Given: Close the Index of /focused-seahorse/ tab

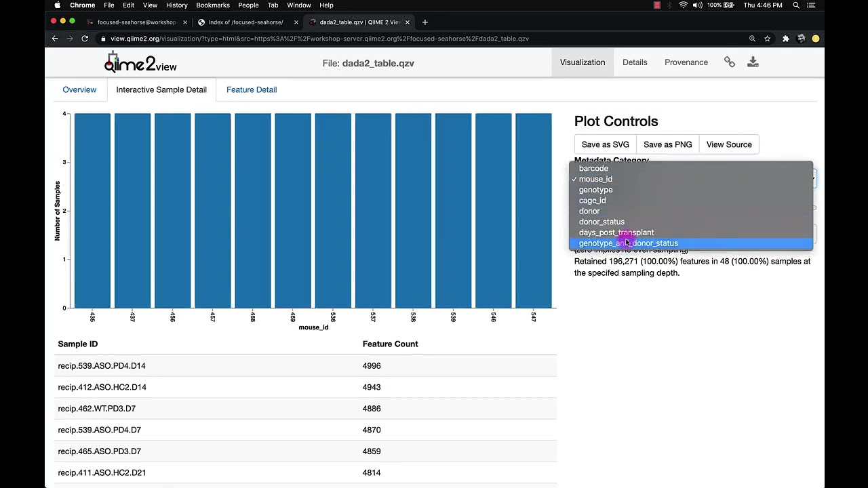Looking at the screenshot, I should (x=296, y=22).
